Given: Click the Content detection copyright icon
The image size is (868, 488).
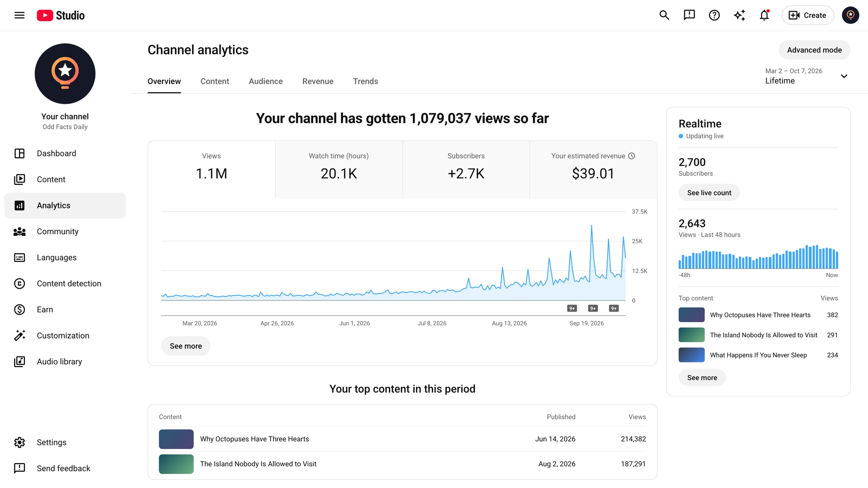Looking at the screenshot, I should pos(19,284).
